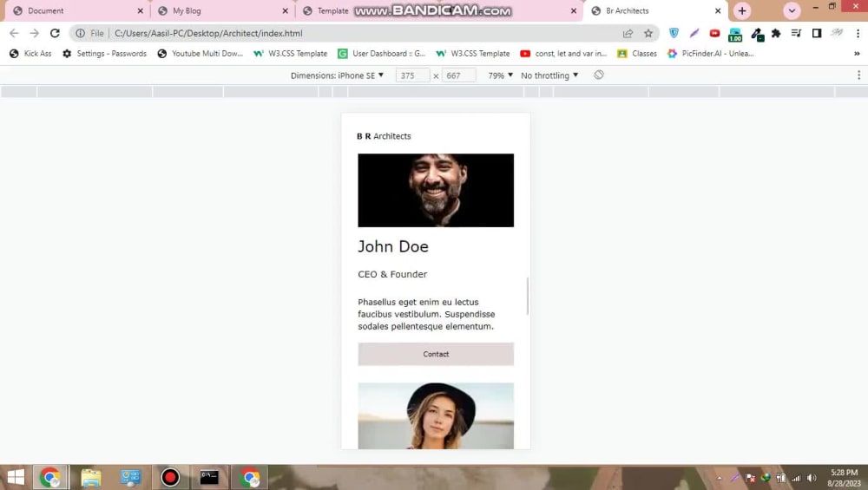Open the Youtube Multi Dow... bookmark
This screenshot has height=490, width=868.
[x=201, y=54]
